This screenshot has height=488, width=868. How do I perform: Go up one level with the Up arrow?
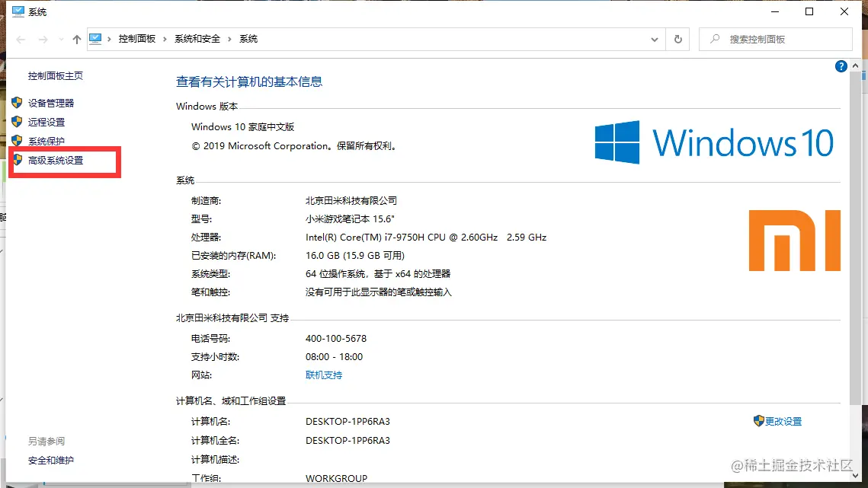pos(77,40)
